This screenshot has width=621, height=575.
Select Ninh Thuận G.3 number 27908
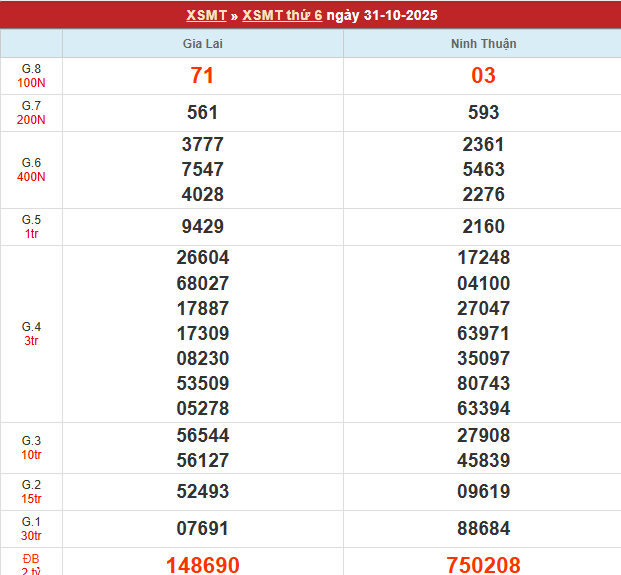coord(483,436)
